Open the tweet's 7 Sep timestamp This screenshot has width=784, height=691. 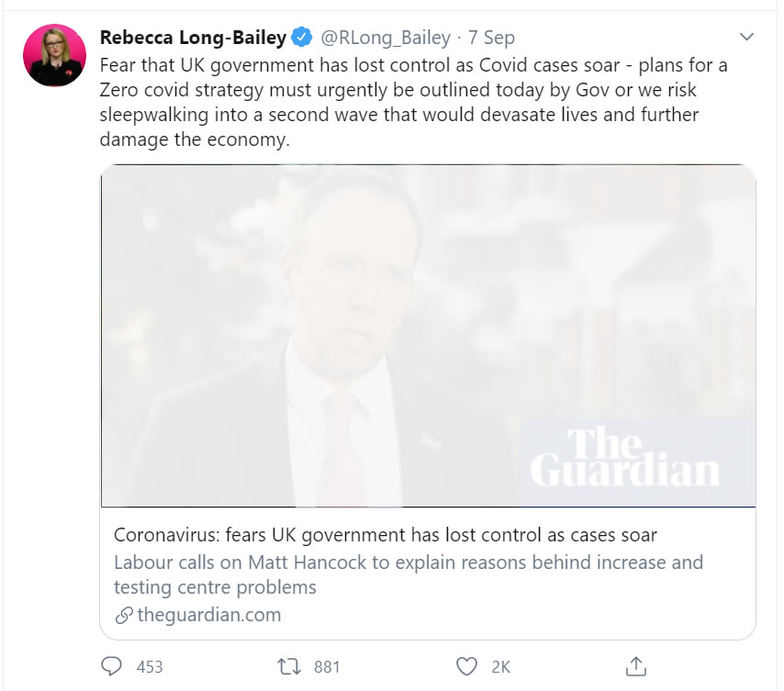tap(491, 38)
